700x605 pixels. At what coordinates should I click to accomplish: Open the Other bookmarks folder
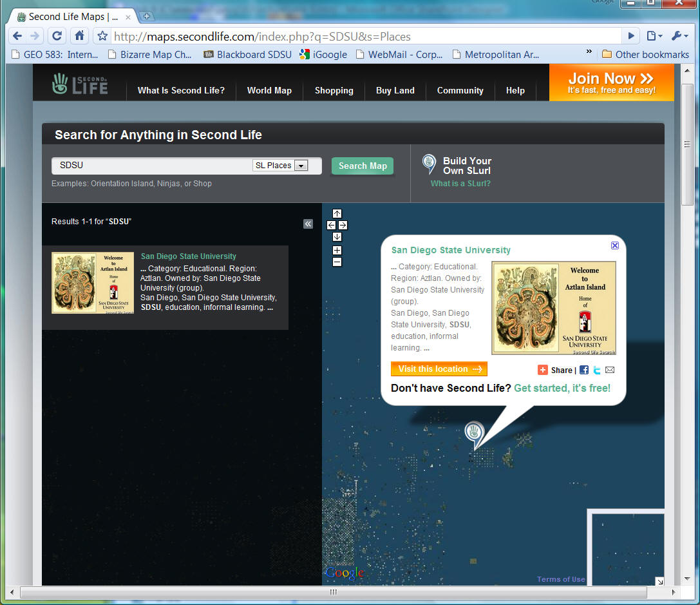tap(645, 55)
